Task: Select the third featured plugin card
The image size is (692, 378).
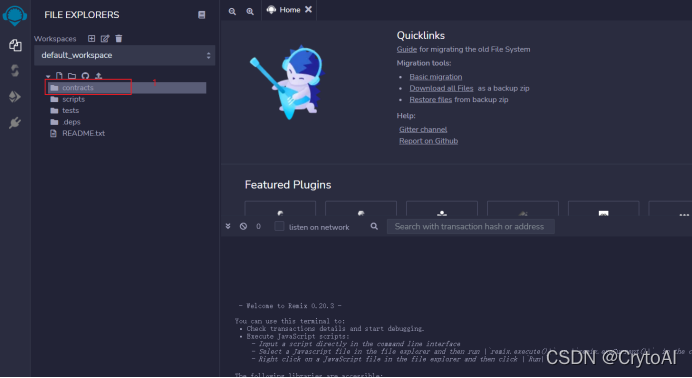Action: [442, 209]
